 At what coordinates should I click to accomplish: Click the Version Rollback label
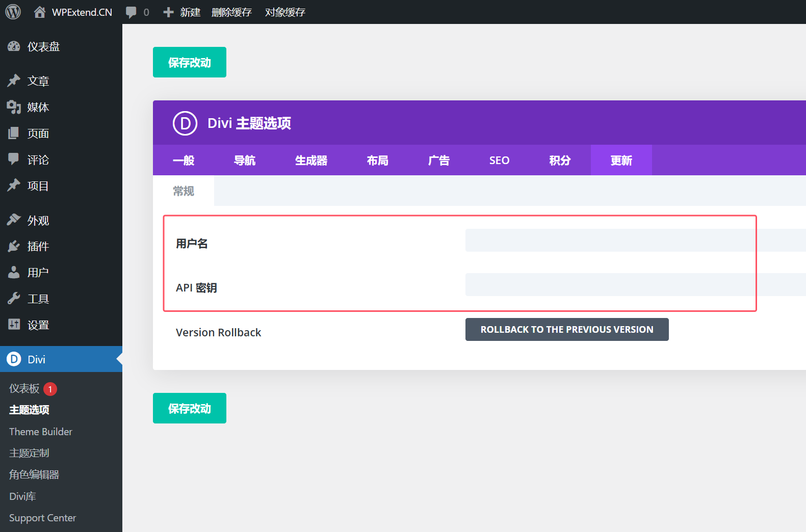pyautogui.click(x=219, y=332)
